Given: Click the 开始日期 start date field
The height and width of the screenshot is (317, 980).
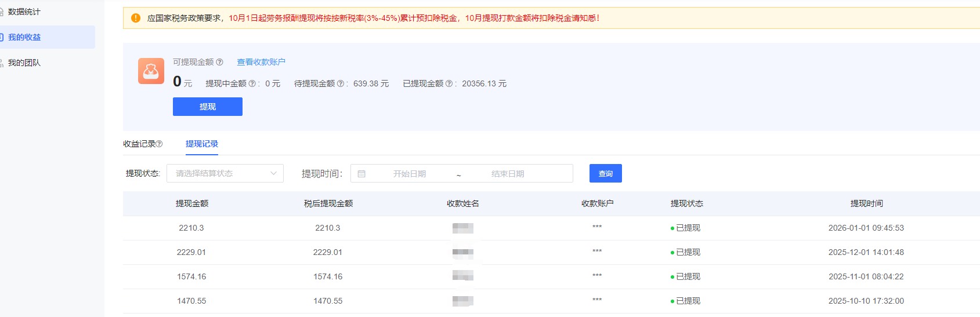Looking at the screenshot, I should pyautogui.click(x=410, y=174).
